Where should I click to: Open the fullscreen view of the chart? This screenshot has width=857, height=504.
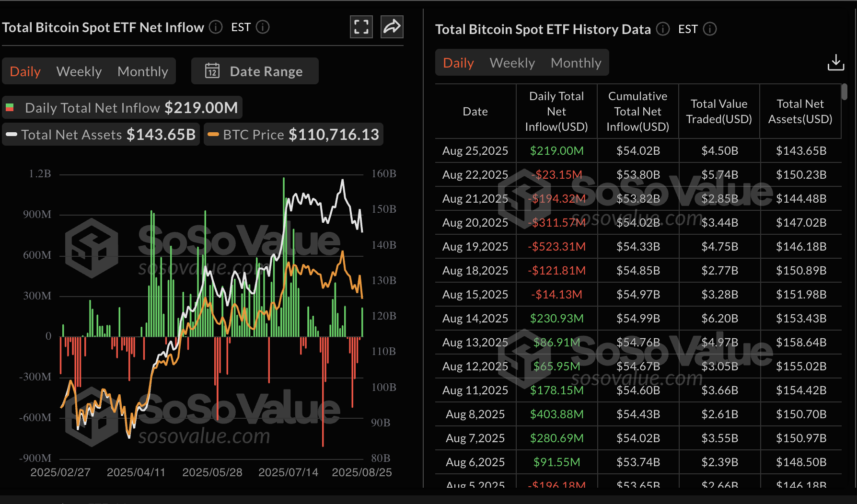(361, 27)
